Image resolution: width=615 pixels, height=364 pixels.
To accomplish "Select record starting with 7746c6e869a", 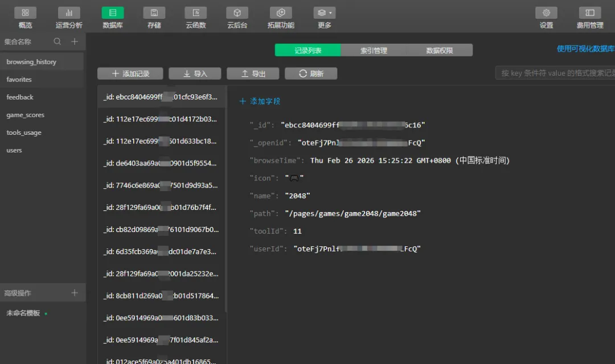I will point(161,185).
